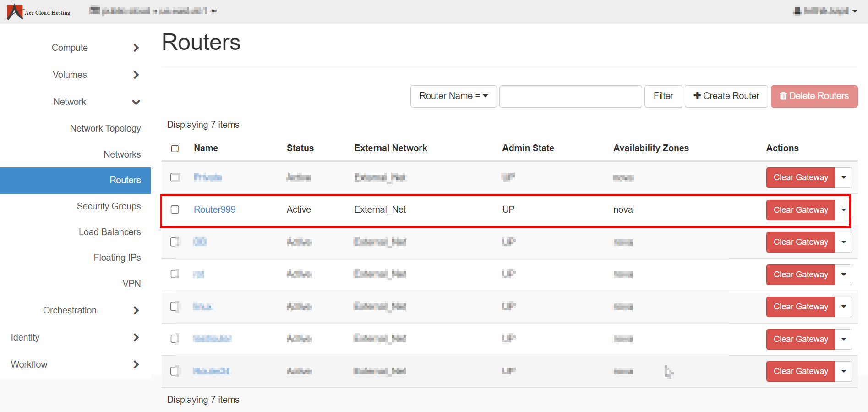Select the first router row checkbox

(x=175, y=177)
